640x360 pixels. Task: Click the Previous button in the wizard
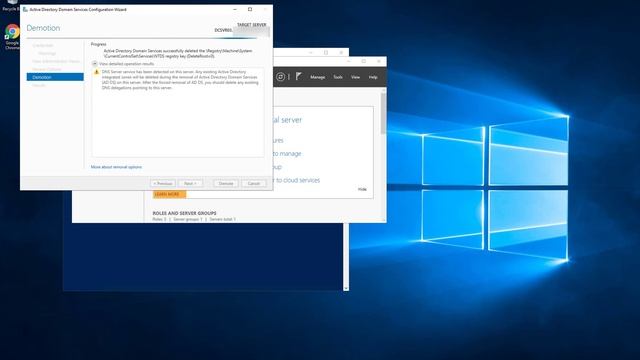(x=163, y=184)
